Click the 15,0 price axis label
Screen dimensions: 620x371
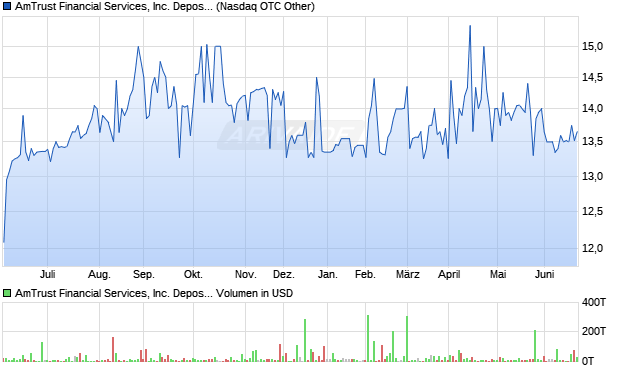point(592,47)
